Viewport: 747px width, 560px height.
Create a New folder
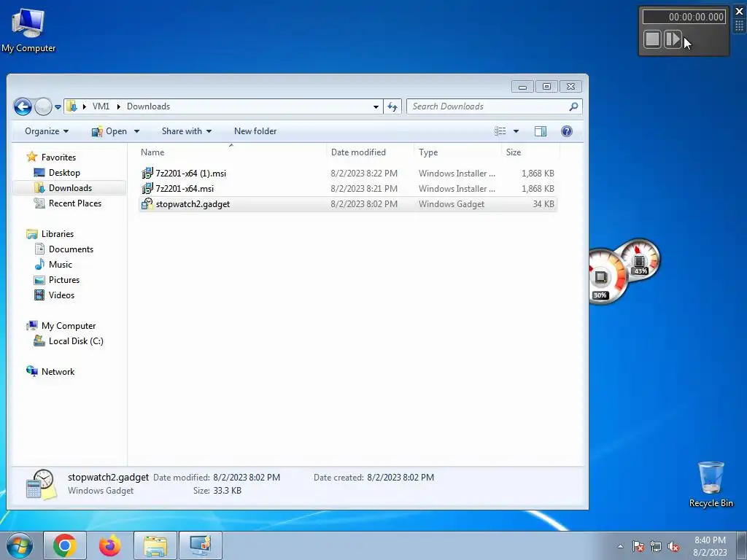click(x=255, y=131)
